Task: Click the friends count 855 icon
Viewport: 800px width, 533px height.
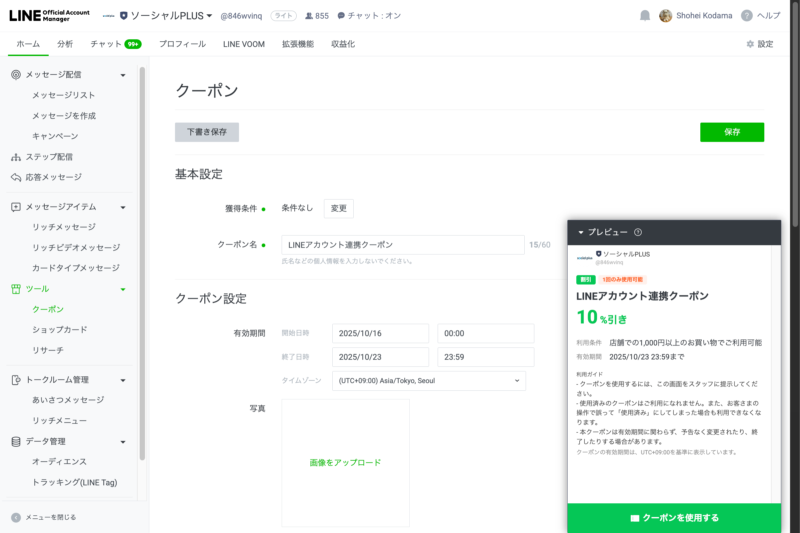Action: [309, 16]
